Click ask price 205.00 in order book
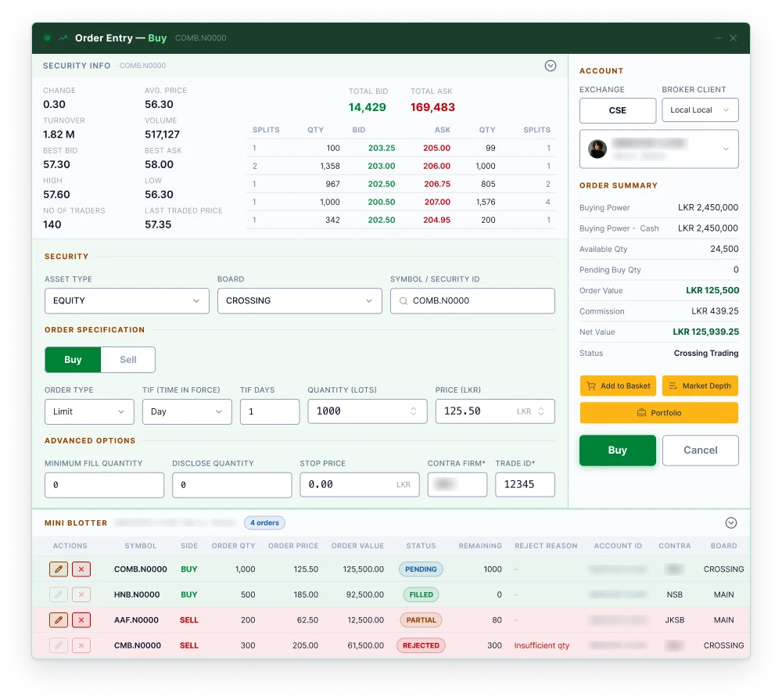This screenshot has width=782, height=700. tap(436, 148)
